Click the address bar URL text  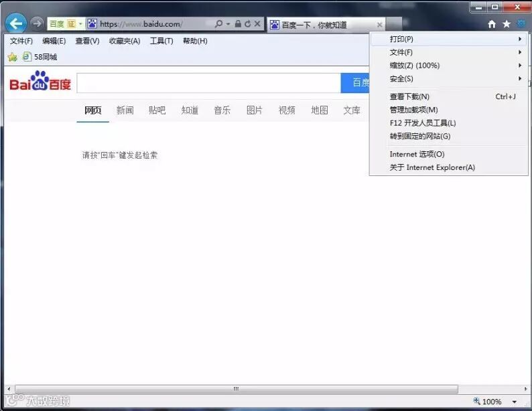click(141, 23)
